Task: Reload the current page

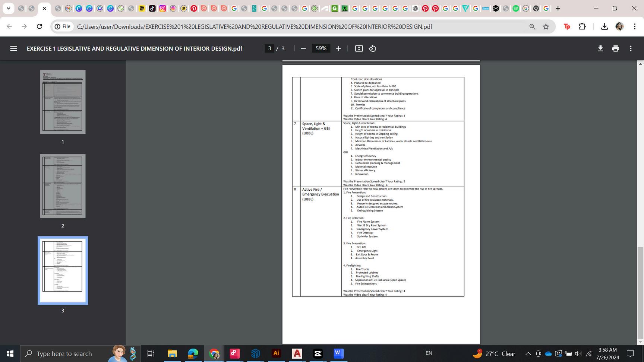Action: 40,26
